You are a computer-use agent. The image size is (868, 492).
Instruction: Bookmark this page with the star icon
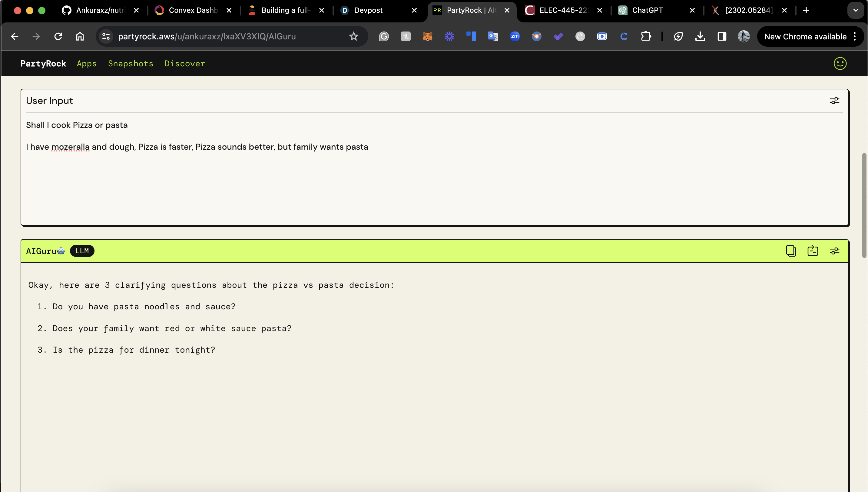[x=354, y=36]
